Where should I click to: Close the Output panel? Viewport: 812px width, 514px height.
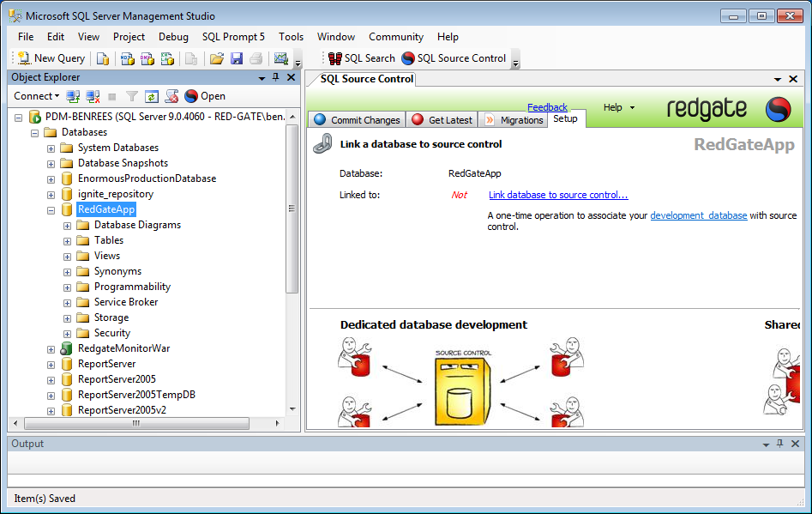point(796,444)
